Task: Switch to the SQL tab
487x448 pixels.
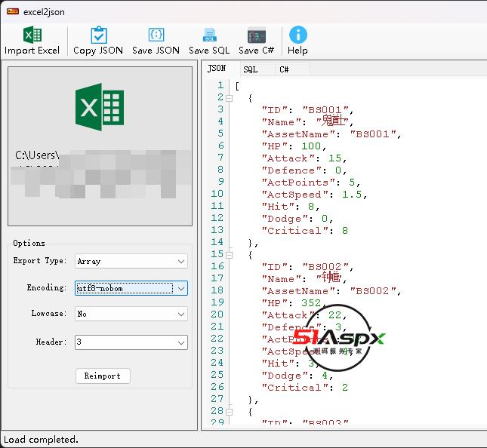Action: point(250,69)
